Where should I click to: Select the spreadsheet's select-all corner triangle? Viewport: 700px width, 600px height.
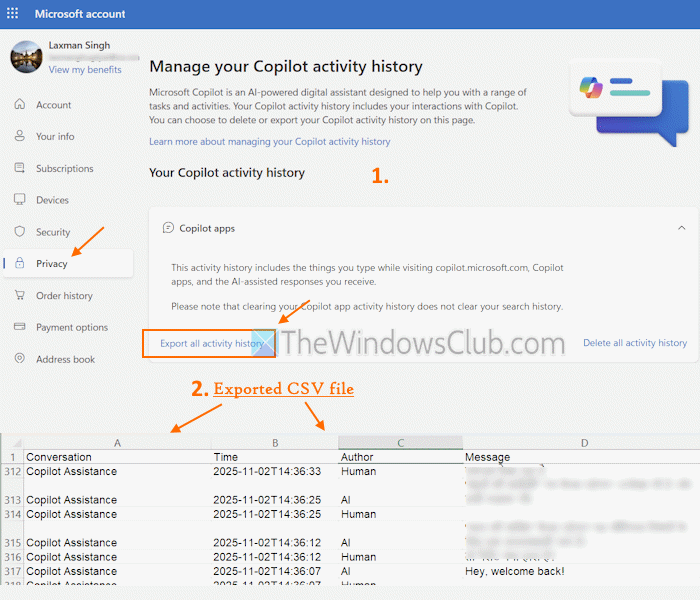16,443
